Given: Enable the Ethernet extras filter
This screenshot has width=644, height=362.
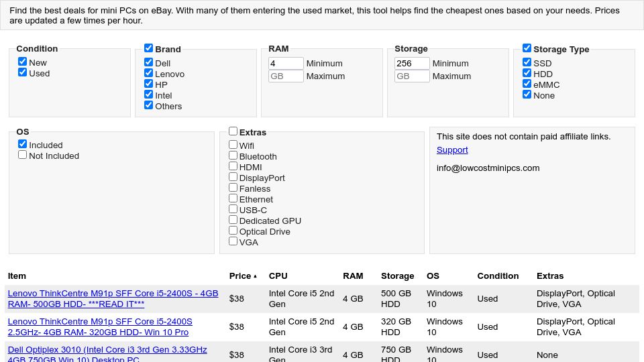Looking at the screenshot, I should tap(233, 198).
